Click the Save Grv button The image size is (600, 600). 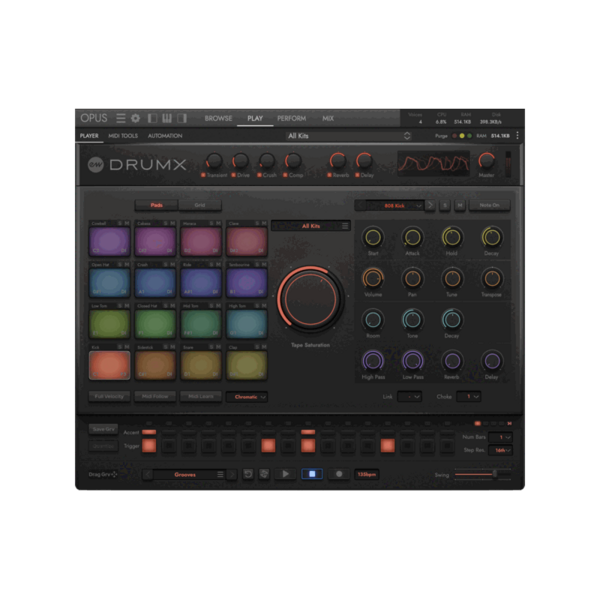(103, 429)
